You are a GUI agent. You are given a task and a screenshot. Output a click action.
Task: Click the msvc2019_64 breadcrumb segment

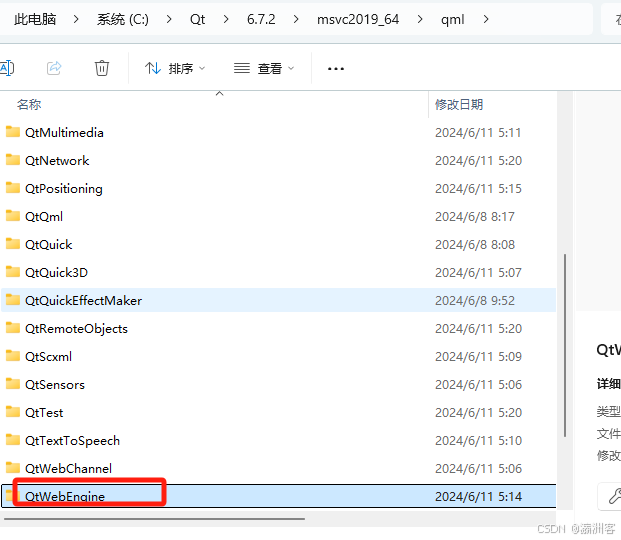point(358,19)
